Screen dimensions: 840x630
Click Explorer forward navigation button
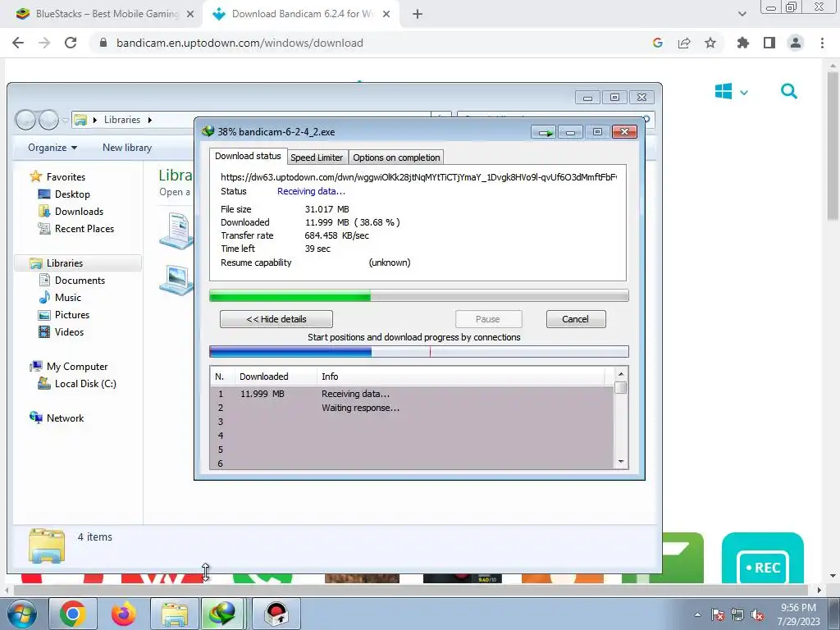pos(48,120)
